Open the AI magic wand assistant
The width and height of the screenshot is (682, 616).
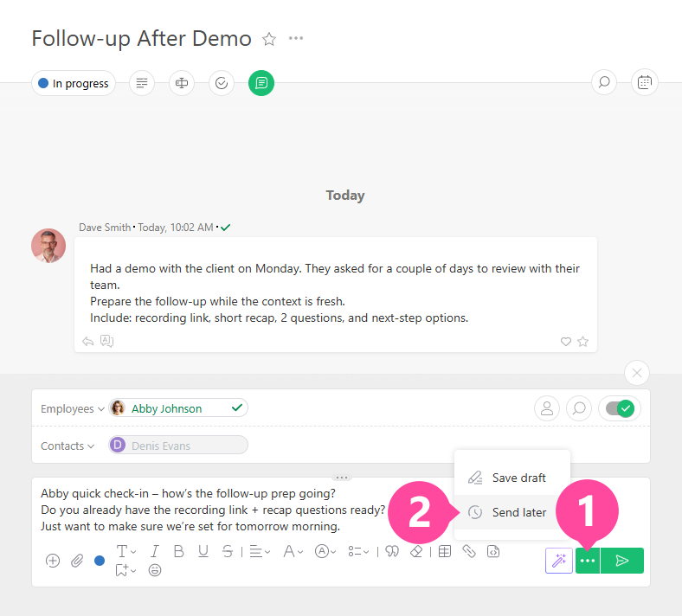559,561
